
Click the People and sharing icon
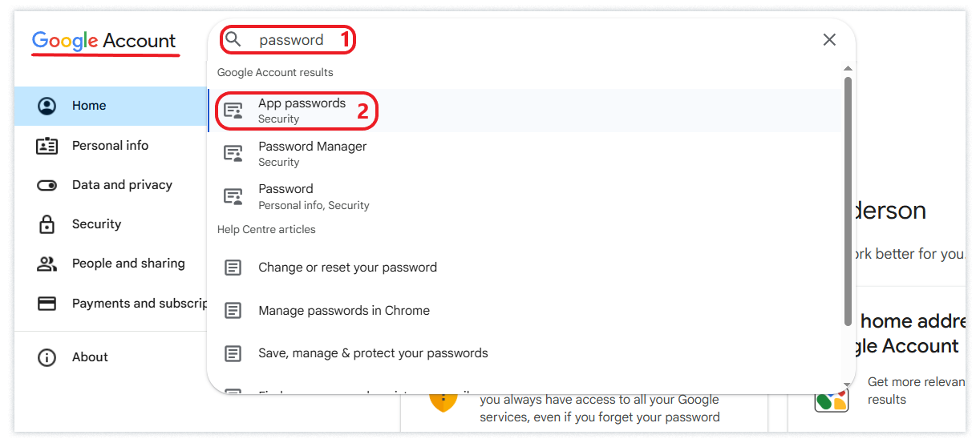pos(47,264)
